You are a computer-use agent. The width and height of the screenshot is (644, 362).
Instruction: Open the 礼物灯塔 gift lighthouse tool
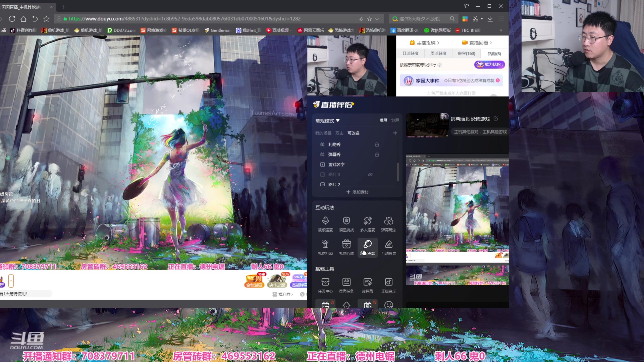point(325,247)
